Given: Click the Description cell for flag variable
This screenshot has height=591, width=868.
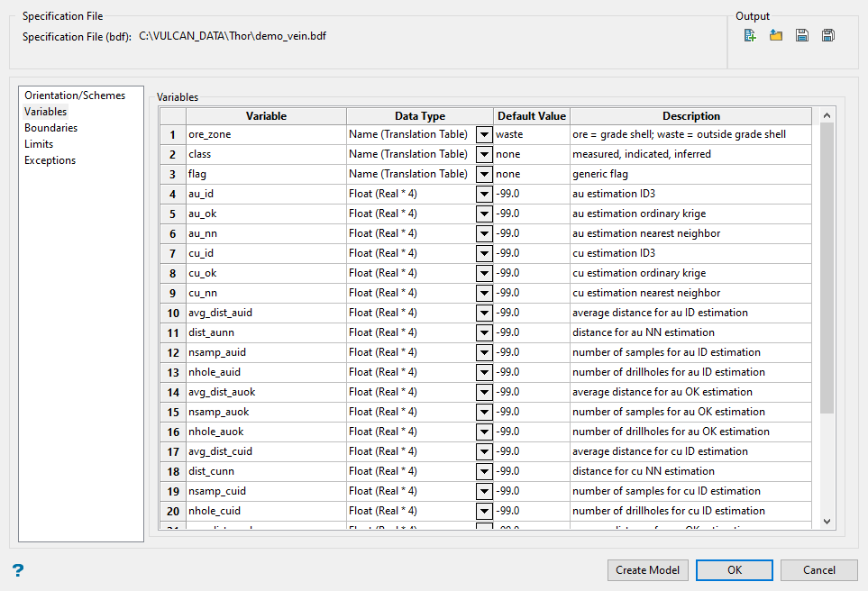Looking at the screenshot, I should [x=690, y=174].
